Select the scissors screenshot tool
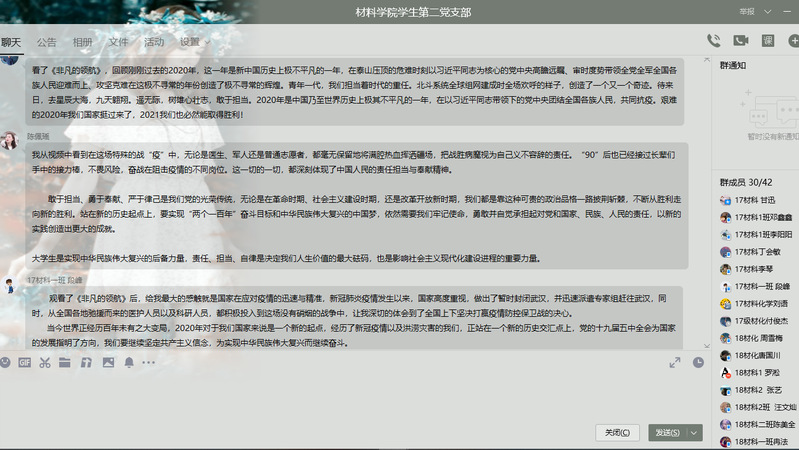Viewport: 799px width, 450px height. click(x=45, y=362)
